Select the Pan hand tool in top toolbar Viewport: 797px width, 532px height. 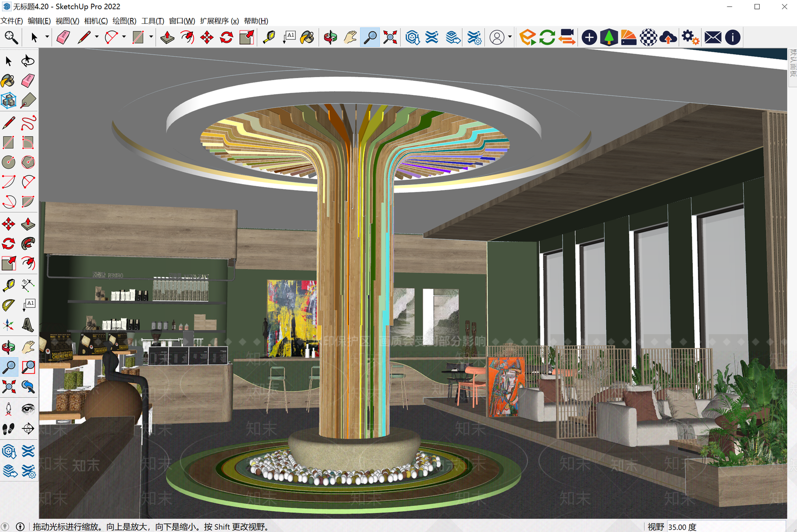tap(350, 37)
